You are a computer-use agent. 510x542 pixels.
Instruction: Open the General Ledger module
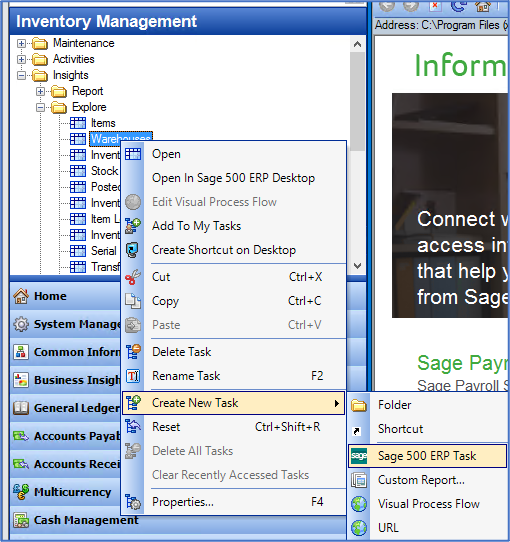pos(66,408)
